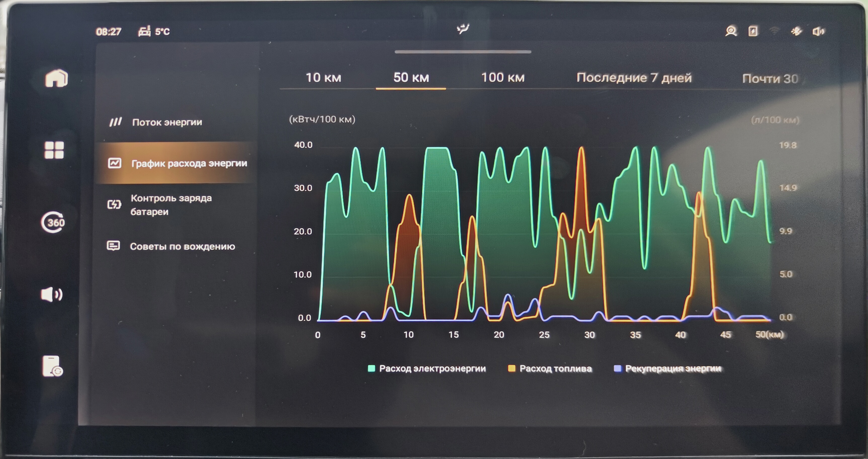Open Советы по вождению menu item
Viewport: 868px width, 459px height.
point(182,247)
